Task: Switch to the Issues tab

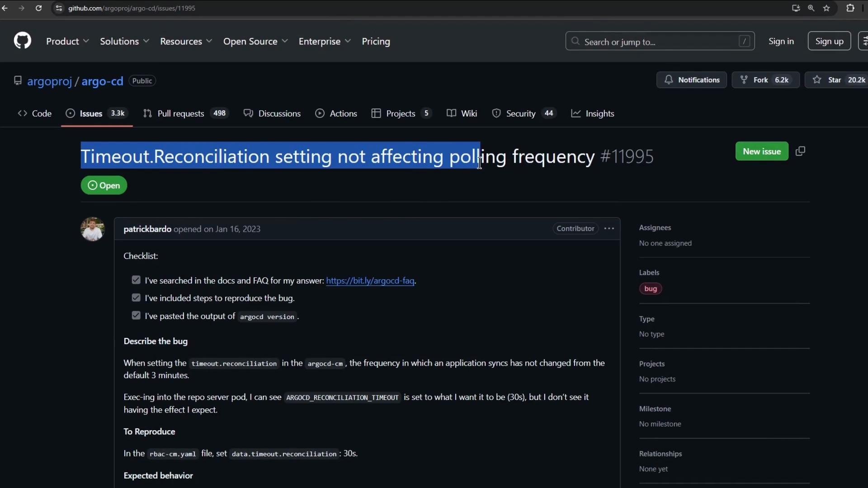Action: click(x=97, y=113)
